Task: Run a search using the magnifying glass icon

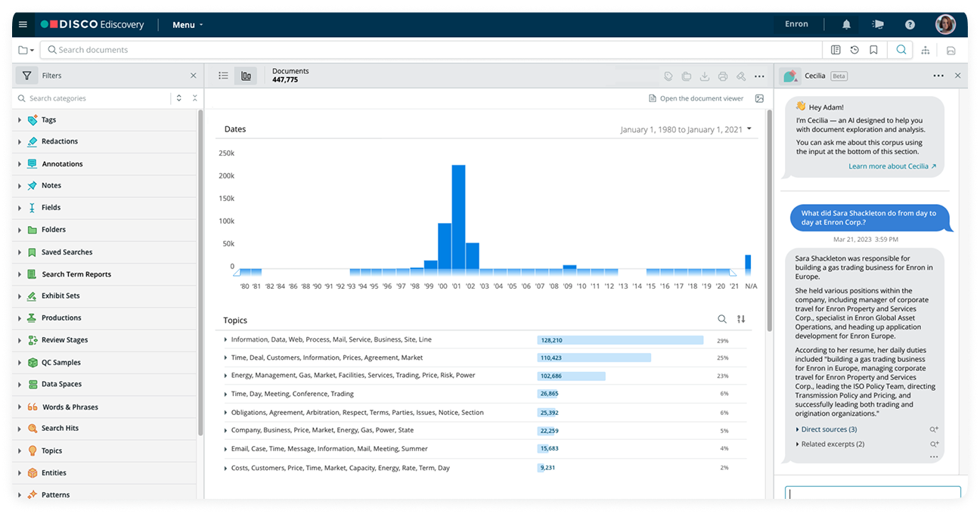Action: click(900, 49)
